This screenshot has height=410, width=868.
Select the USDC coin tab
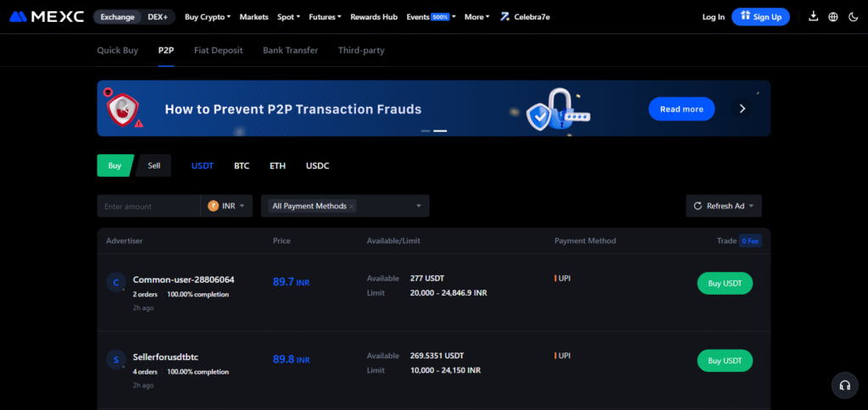pos(317,165)
